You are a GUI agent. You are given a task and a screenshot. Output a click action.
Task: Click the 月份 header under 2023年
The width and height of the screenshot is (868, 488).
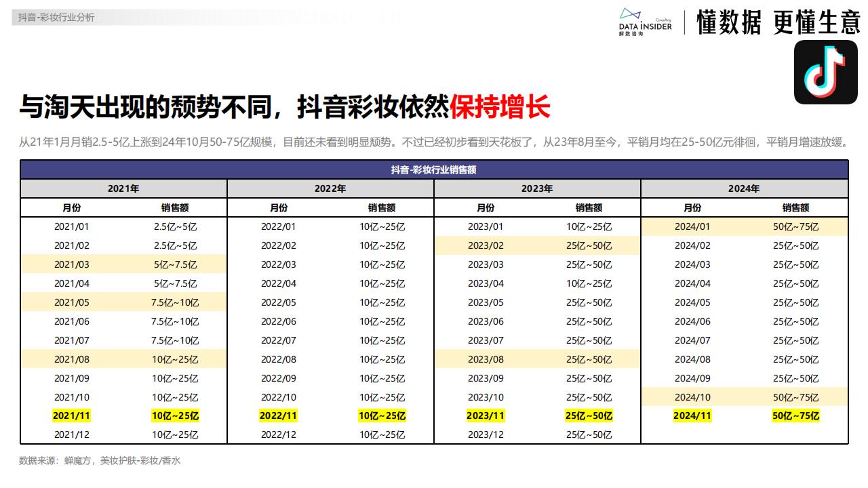click(486, 207)
